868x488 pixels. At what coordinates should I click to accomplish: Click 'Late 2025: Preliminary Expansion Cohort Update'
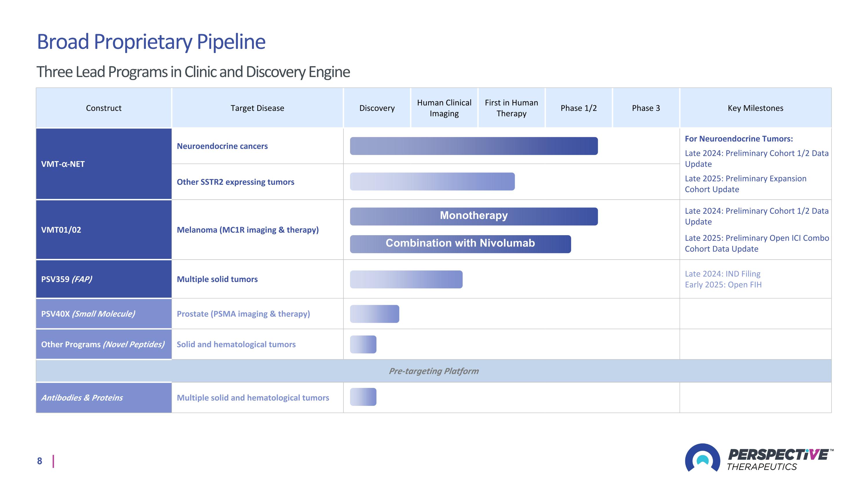pyautogui.click(x=746, y=184)
